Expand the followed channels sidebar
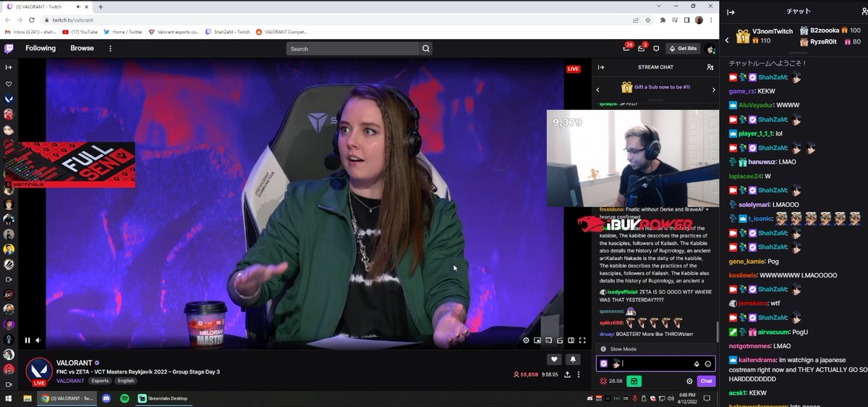Image resolution: width=868 pixels, height=407 pixels. [9, 67]
